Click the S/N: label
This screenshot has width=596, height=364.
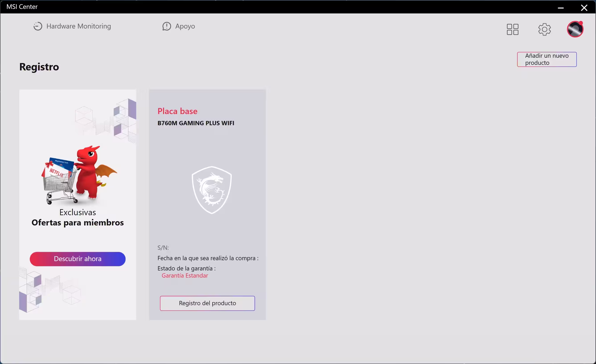tap(163, 247)
